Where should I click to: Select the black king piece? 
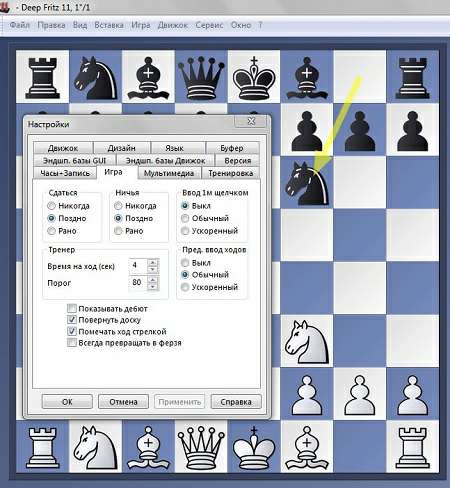pos(254,79)
